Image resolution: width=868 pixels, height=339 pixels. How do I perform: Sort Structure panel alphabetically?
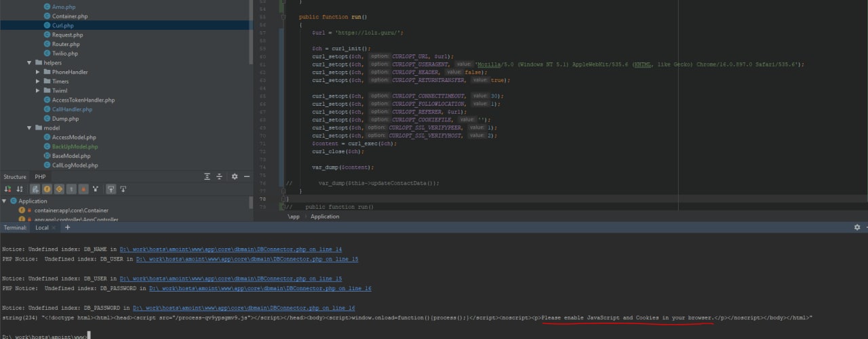coord(20,189)
